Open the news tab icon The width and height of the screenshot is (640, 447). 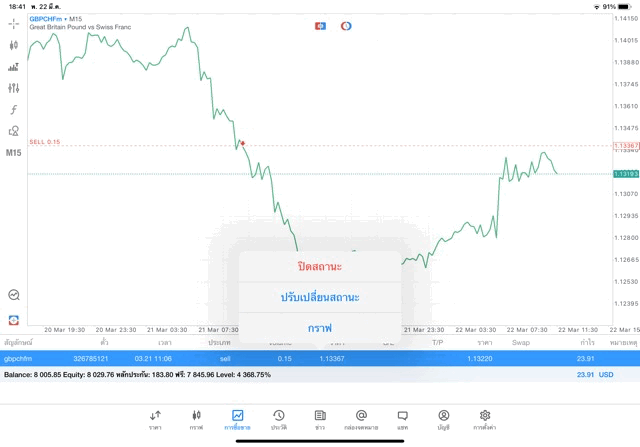320,420
